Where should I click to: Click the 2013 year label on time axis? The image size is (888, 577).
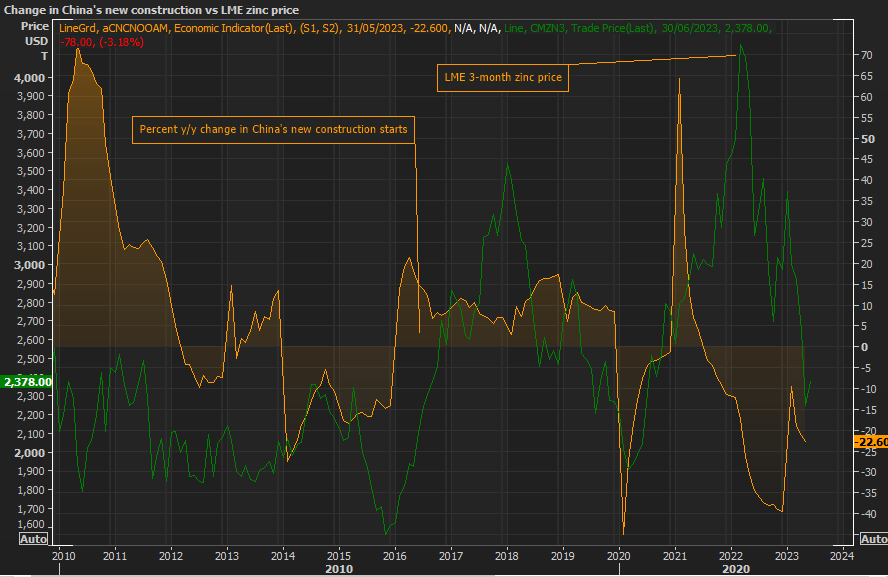[x=227, y=555]
